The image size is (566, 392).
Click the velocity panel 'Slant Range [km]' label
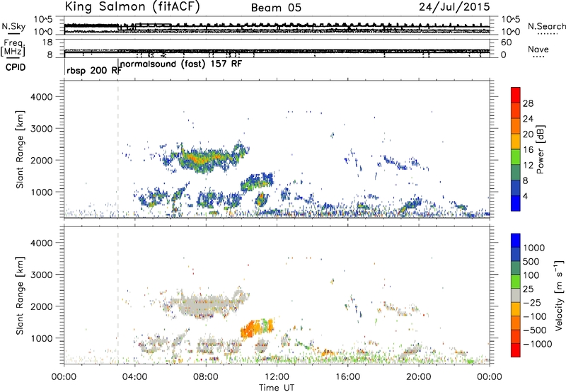point(20,296)
